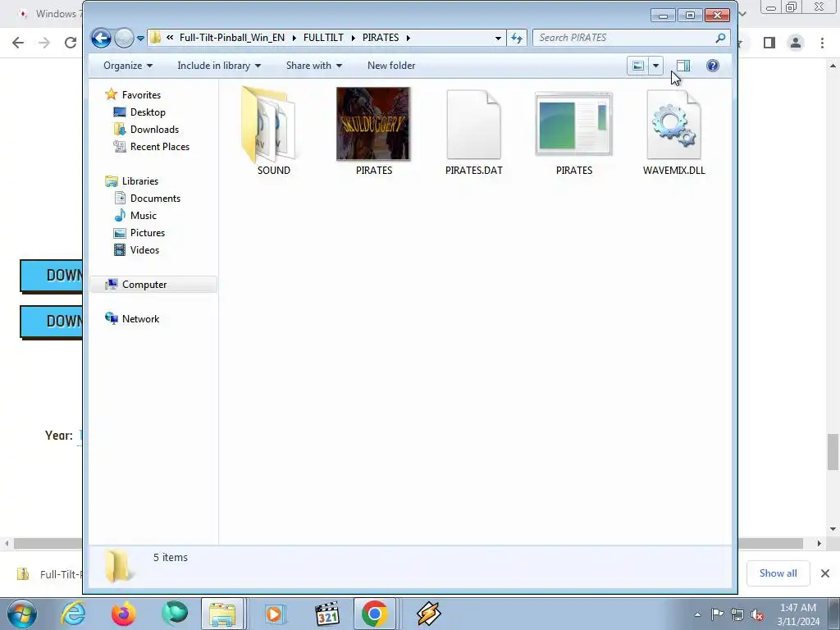Image resolution: width=840 pixels, height=630 pixels.
Task: Go back in Chrome window
Action: point(18,43)
